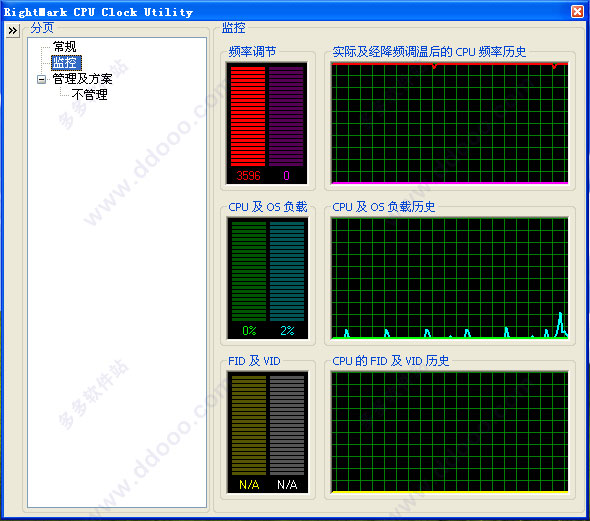Select 常规 in the page tree
The image size is (590, 521).
click(64, 47)
